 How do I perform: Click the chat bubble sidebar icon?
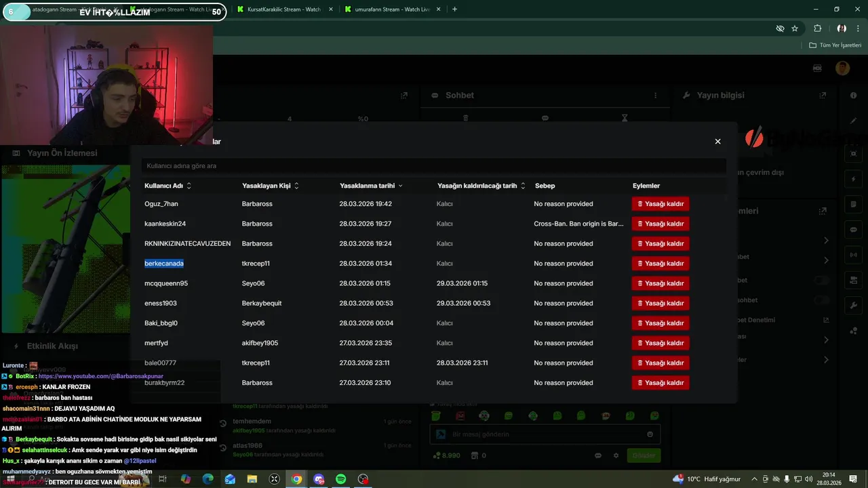[853, 230]
